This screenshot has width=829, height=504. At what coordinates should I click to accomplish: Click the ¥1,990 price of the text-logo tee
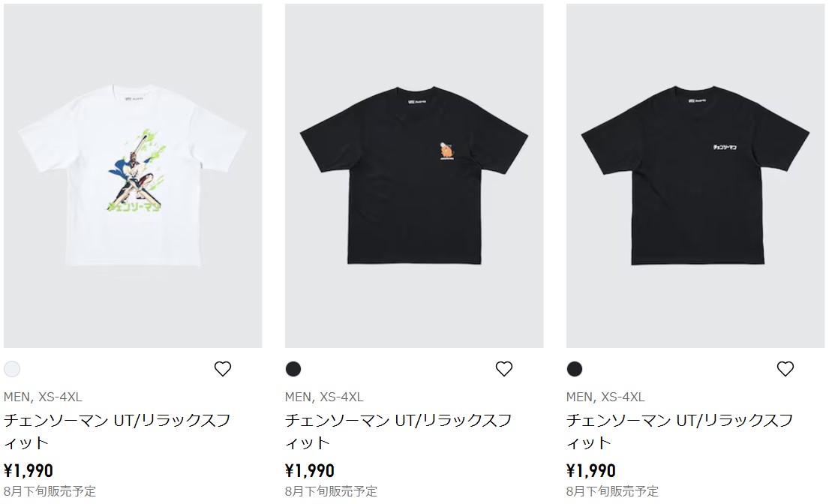pos(591,470)
